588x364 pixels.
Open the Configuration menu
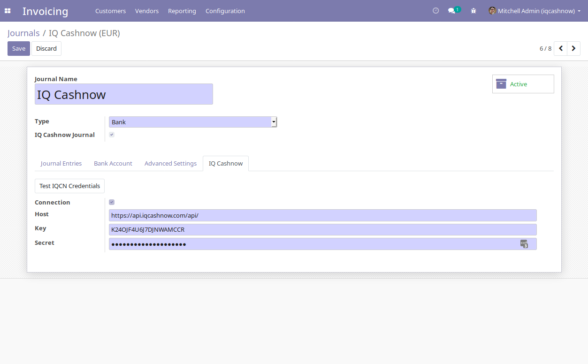[x=225, y=11]
